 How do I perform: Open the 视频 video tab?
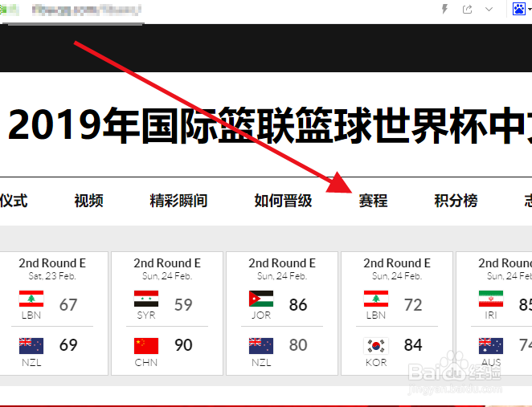pyautogui.click(x=89, y=201)
